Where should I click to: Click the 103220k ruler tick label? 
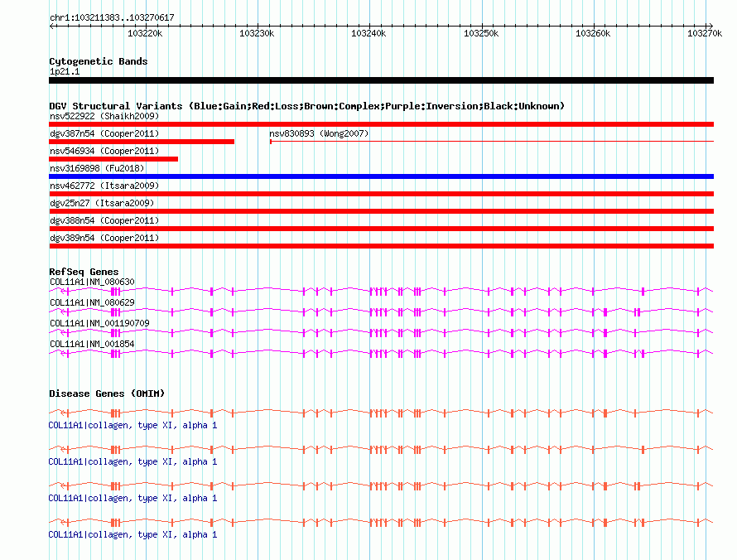pos(145,33)
